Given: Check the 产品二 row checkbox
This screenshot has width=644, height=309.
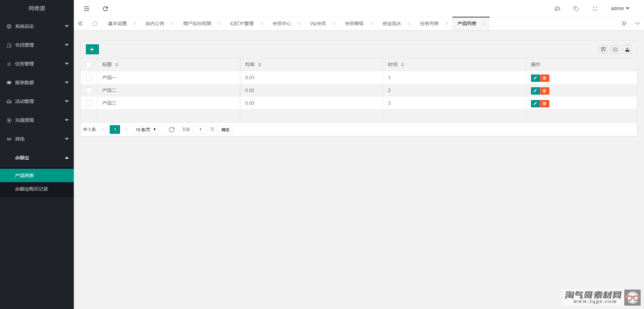Looking at the screenshot, I should [x=89, y=91].
